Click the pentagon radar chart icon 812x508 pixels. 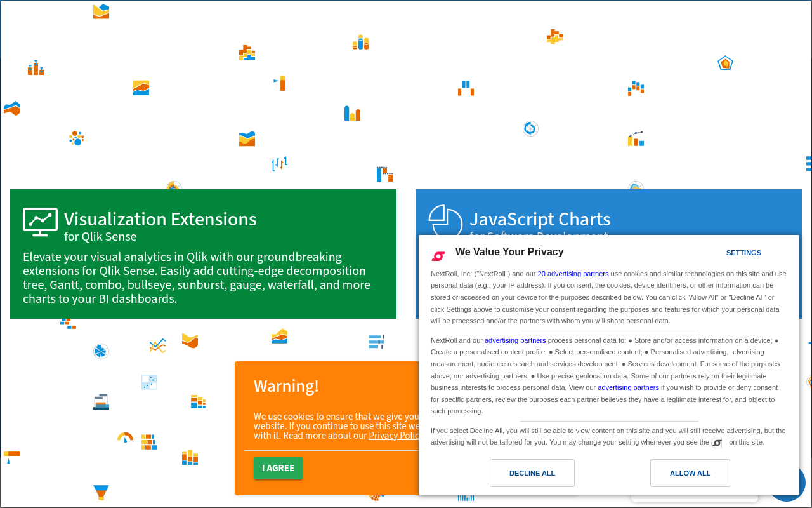725,63
